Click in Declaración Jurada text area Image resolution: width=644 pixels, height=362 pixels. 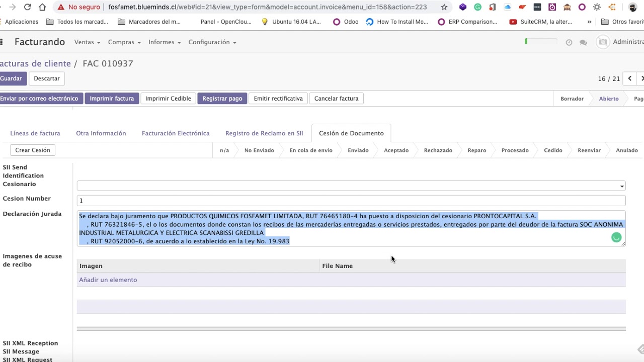(x=351, y=229)
